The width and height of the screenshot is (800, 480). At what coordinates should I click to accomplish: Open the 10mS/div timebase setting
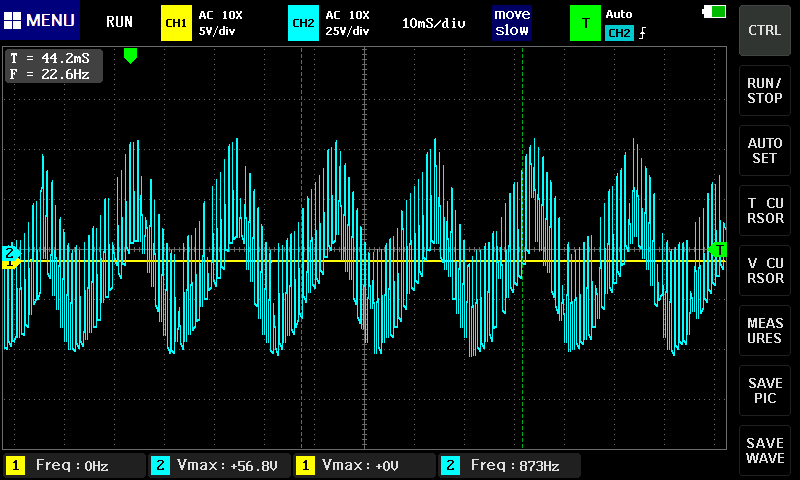point(433,22)
